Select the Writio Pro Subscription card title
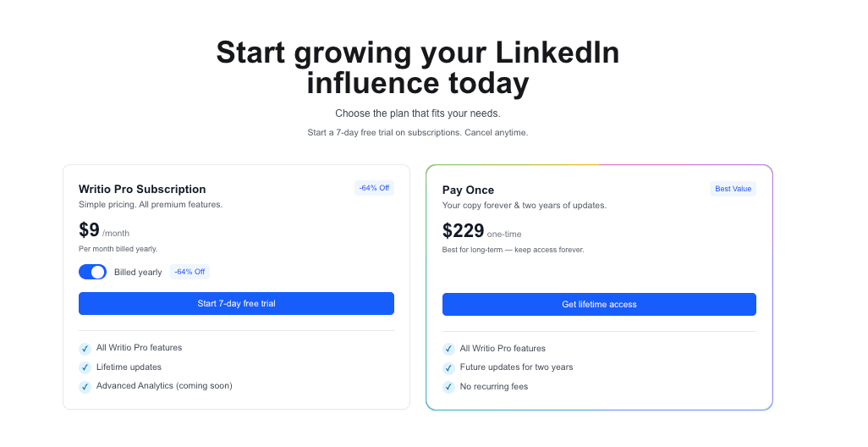 coord(142,189)
